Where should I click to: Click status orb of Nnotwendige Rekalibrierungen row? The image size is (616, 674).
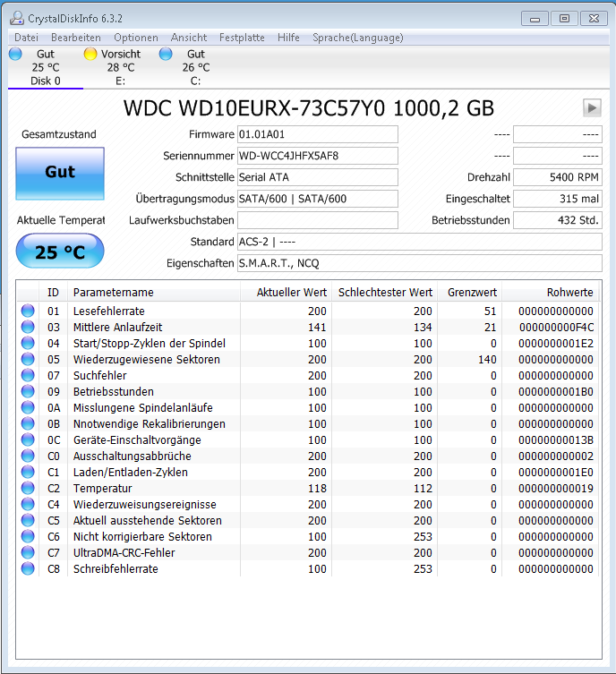28,424
